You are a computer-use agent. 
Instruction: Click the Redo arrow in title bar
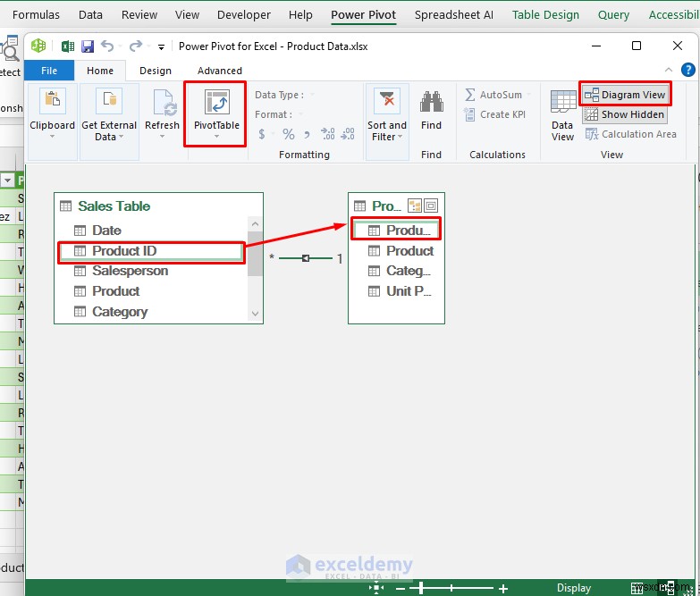point(136,46)
